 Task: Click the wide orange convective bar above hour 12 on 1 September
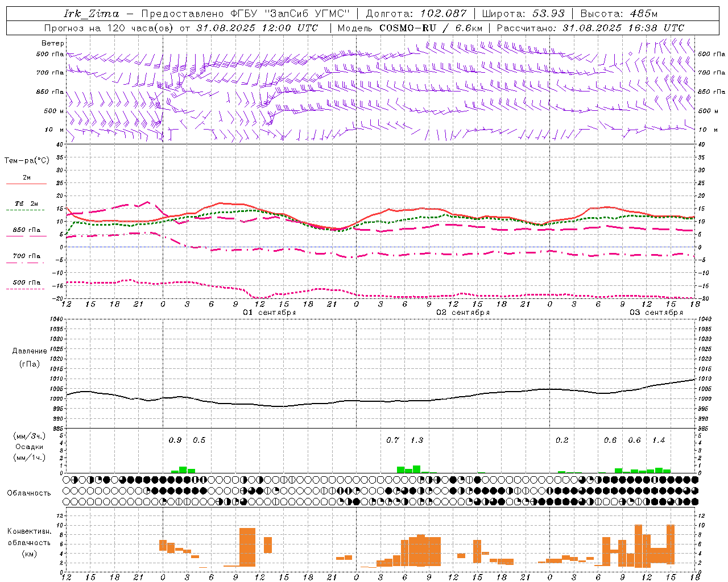click(x=247, y=547)
